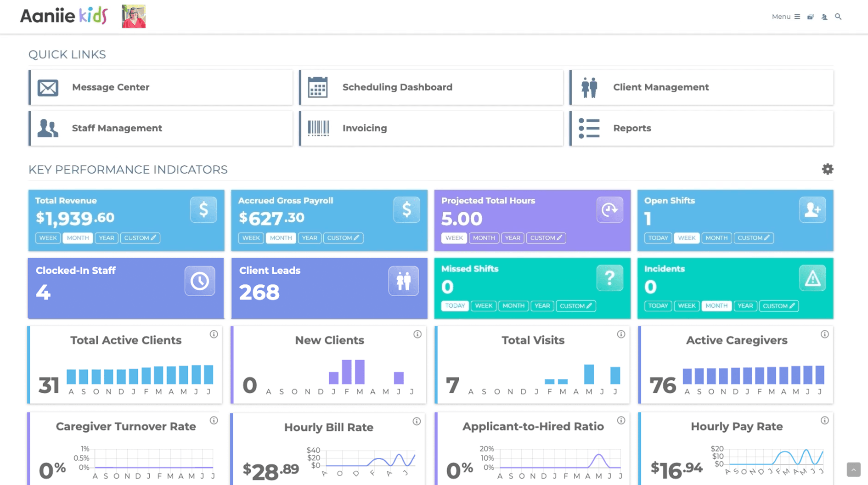Click the Clocked-In Staff clock icon
The height and width of the screenshot is (485, 868).
(x=200, y=281)
